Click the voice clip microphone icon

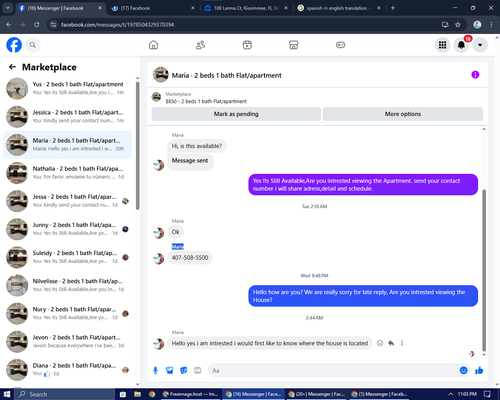[x=155, y=370]
